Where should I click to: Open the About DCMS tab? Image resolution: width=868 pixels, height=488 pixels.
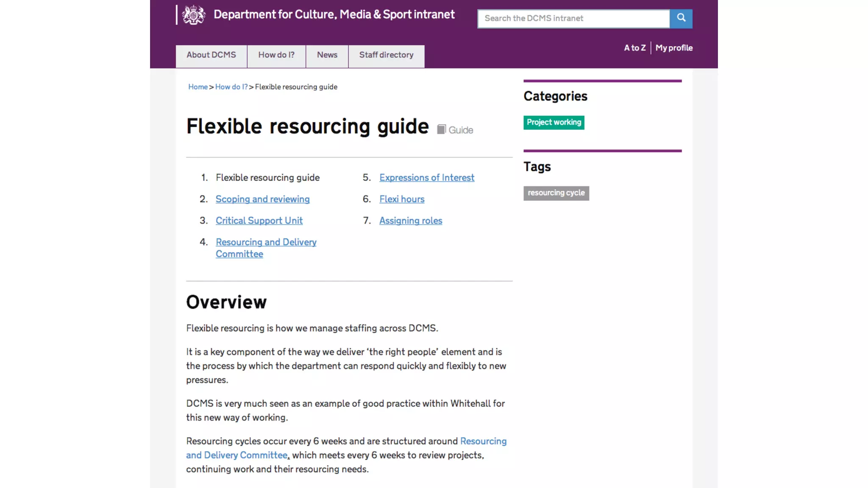point(211,55)
